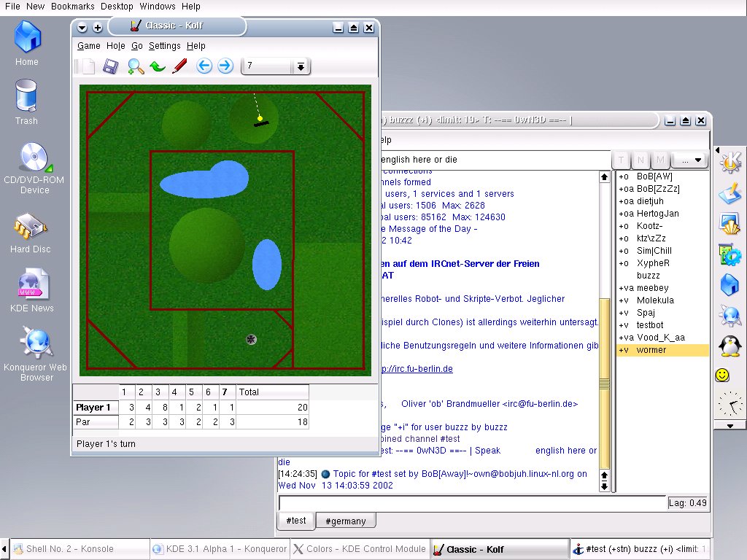Click the yellow golf ball on the course
This screenshot has height=560, width=747.
(x=260, y=118)
